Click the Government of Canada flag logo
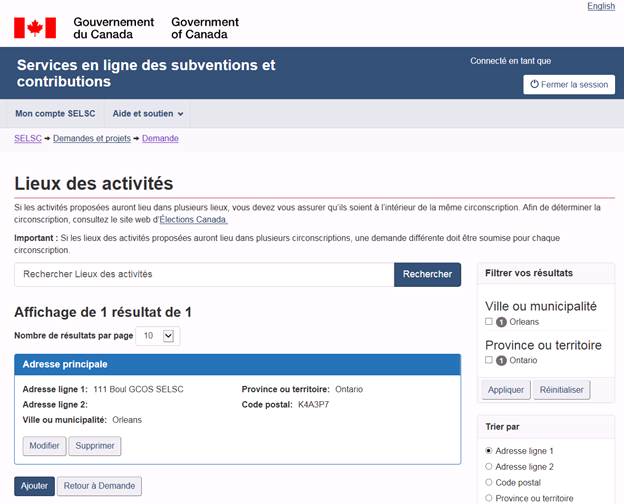624x504 pixels. 35,27
